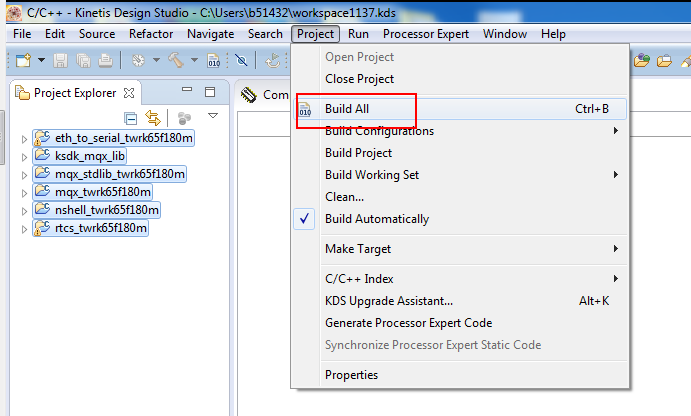This screenshot has width=691, height=416.
Task: Open Project Explorer View Menu triangle
Action: pyautogui.click(x=213, y=115)
